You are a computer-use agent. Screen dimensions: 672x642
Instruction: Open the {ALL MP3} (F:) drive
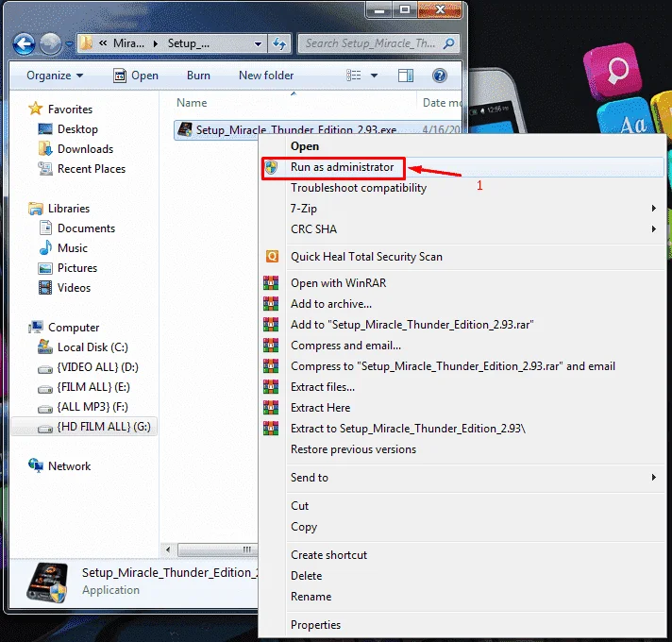pos(92,407)
